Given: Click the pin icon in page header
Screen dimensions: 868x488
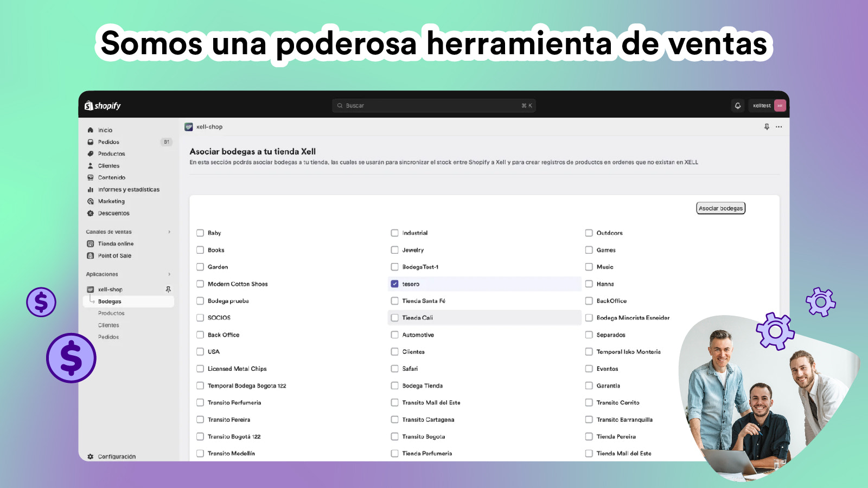Looking at the screenshot, I should point(767,127).
